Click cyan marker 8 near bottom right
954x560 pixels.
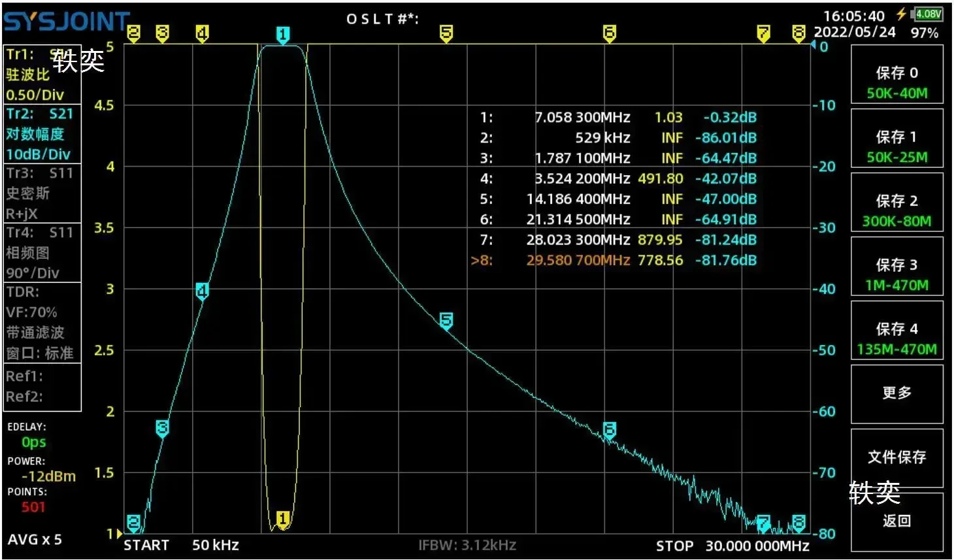coord(798,523)
